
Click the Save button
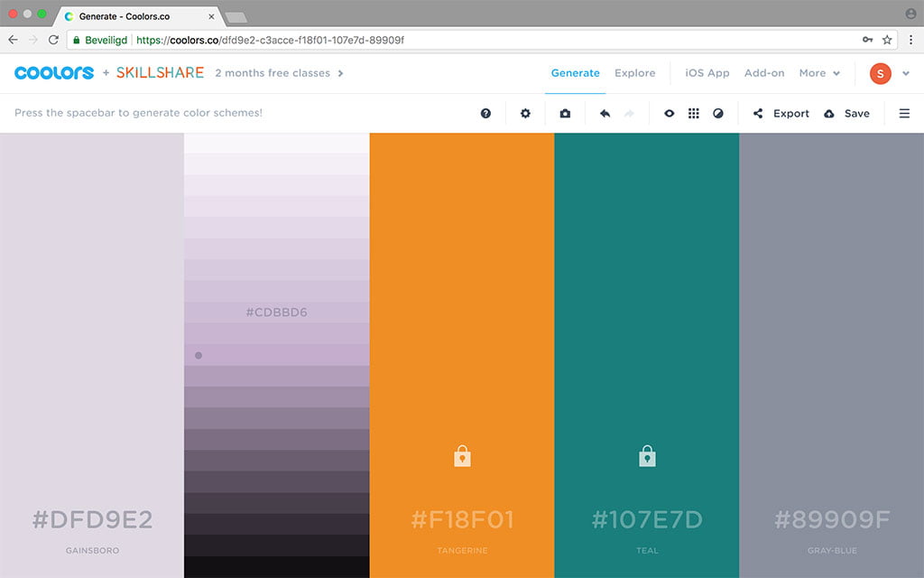(x=847, y=114)
